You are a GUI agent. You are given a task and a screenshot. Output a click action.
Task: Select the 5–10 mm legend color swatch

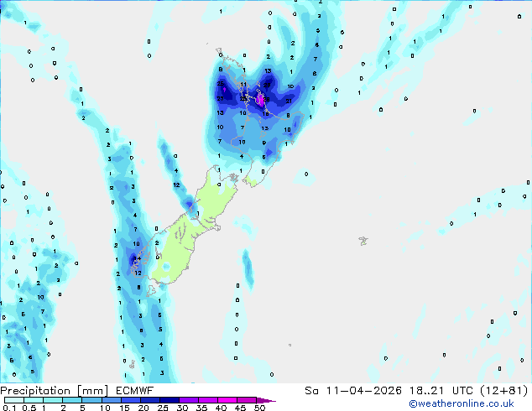click(92, 400)
